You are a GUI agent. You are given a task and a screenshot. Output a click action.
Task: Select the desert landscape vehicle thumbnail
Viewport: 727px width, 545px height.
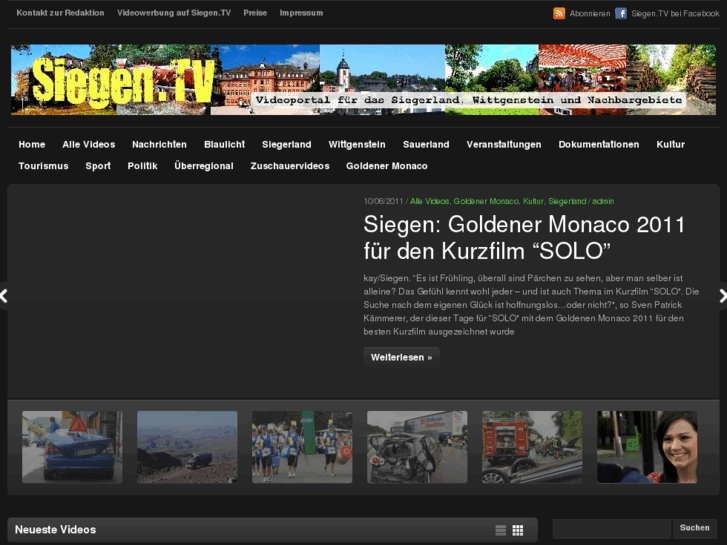[187, 447]
